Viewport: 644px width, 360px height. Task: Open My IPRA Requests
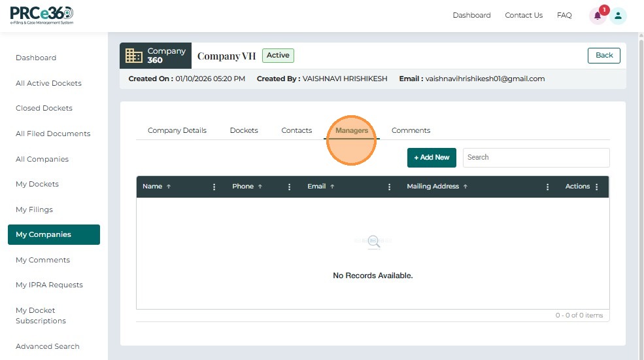(x=49, y=285)
